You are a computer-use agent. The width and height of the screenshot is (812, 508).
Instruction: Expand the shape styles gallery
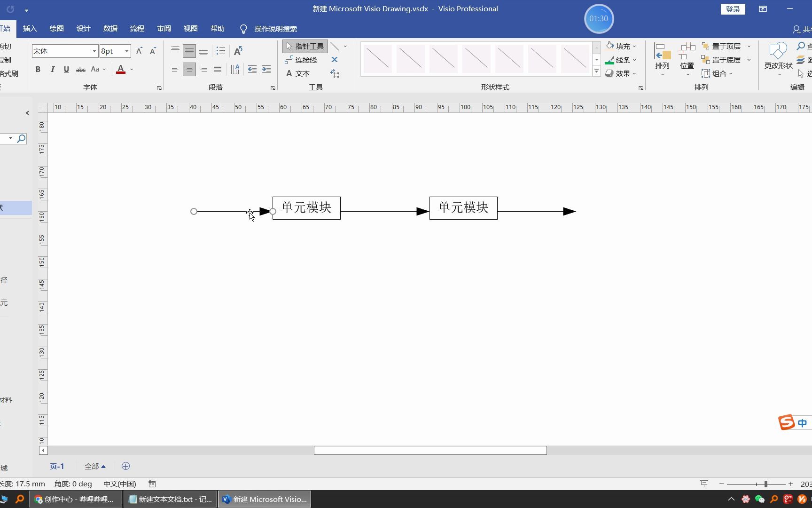pos(596,71)
